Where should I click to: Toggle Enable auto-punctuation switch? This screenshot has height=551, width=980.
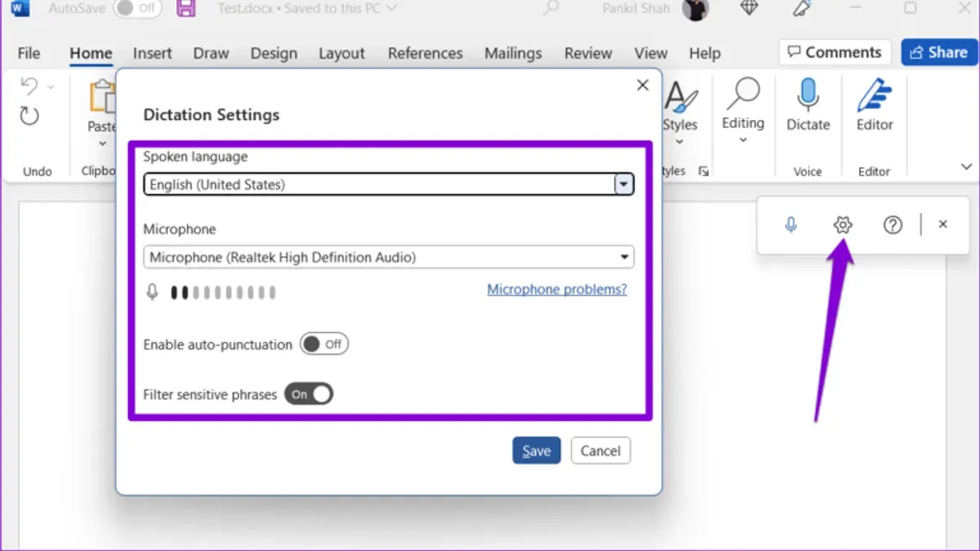[324, 344]
